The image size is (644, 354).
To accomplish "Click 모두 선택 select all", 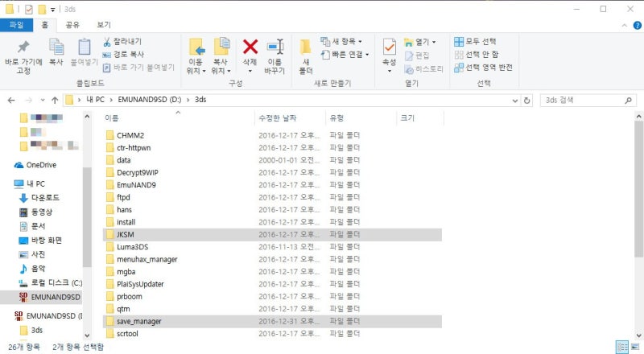I will click(475, 41).
